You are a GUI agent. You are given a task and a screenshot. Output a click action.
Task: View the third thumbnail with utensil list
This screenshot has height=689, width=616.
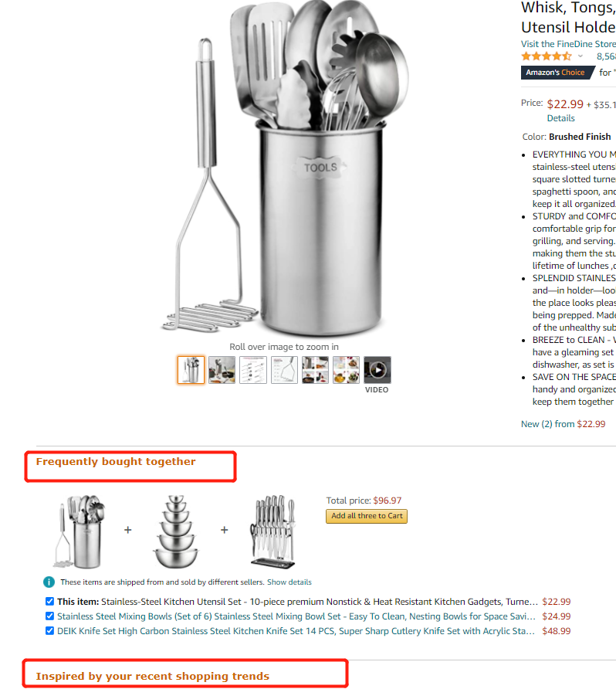pos(253,370)
